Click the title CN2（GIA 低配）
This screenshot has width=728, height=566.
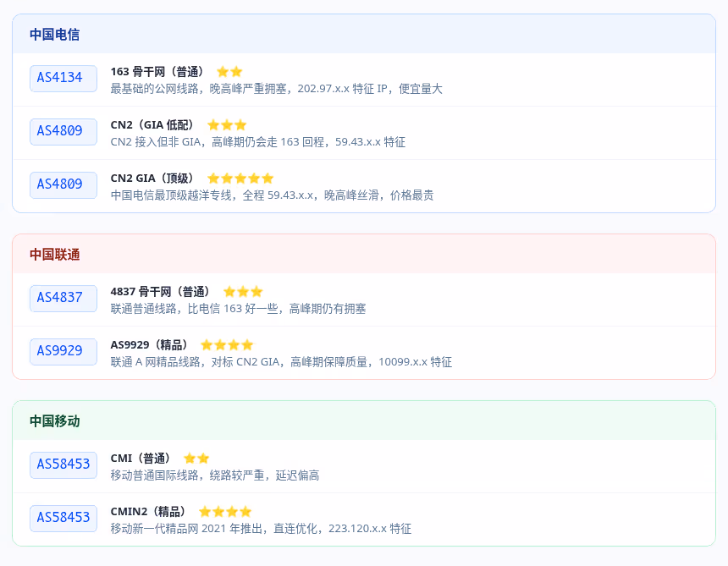152,125
